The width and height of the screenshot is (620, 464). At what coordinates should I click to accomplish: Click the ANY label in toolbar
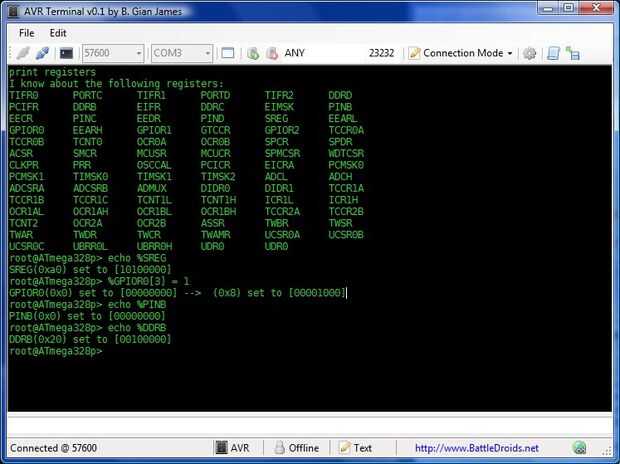click(295, 53)
